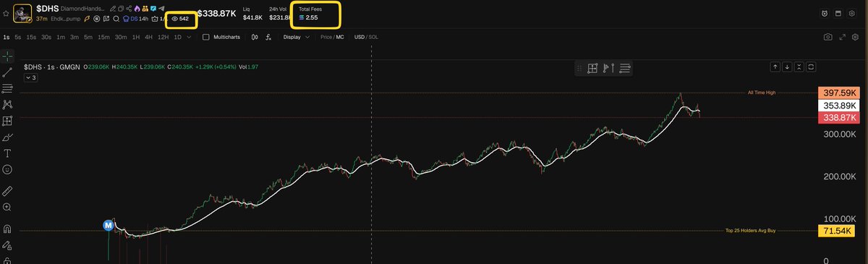This screenshot has width=868, height=264.
Task: Star the $DHS token as favorite
Action: (x=6, y=13)
